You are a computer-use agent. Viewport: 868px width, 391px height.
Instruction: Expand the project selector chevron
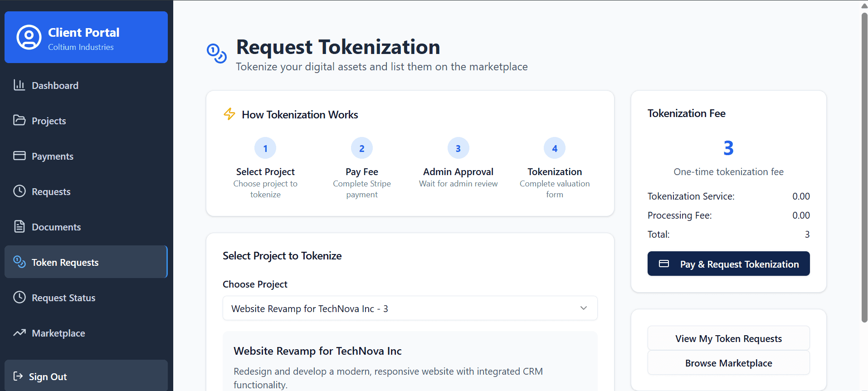point(583,308)
